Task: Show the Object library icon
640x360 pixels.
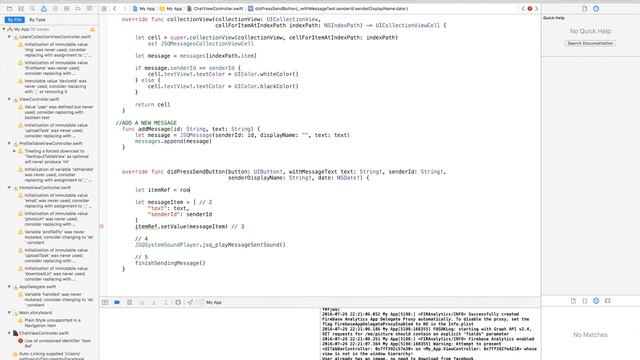Action: 596,301
